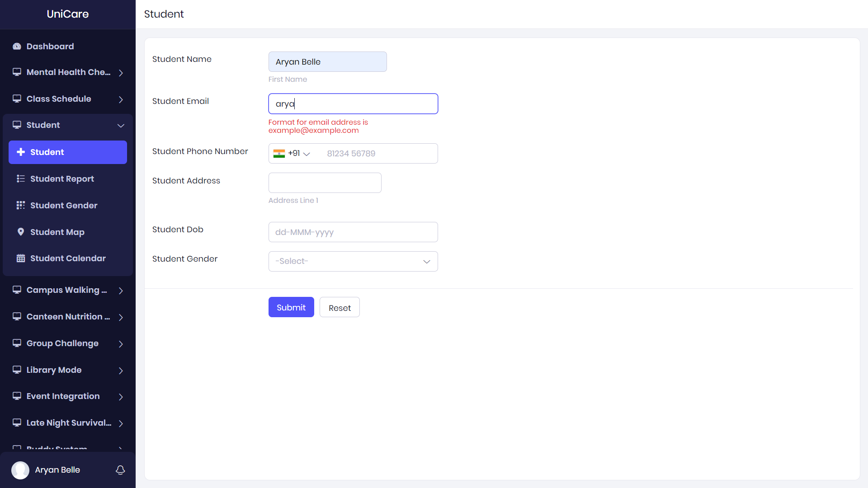
Task: Click the notification bell icon
Action: pos(120,470)
